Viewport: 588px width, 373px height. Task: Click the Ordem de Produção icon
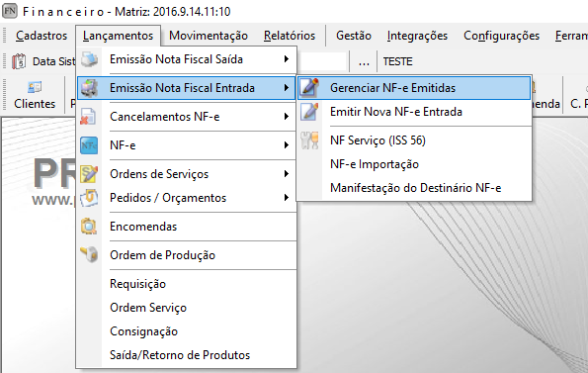(x=89, y=255)
